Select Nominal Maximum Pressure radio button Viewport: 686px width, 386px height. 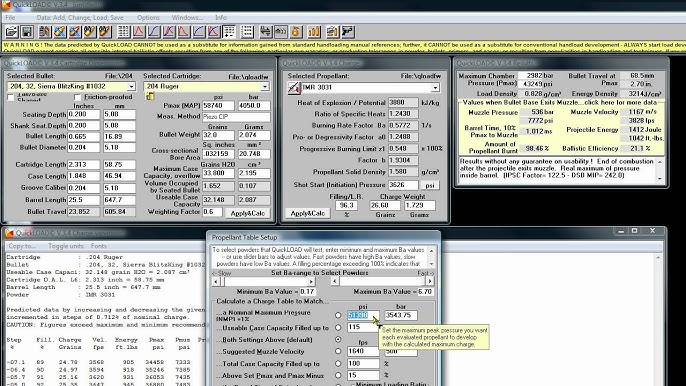pyautogui.click(x=338, y=315)
